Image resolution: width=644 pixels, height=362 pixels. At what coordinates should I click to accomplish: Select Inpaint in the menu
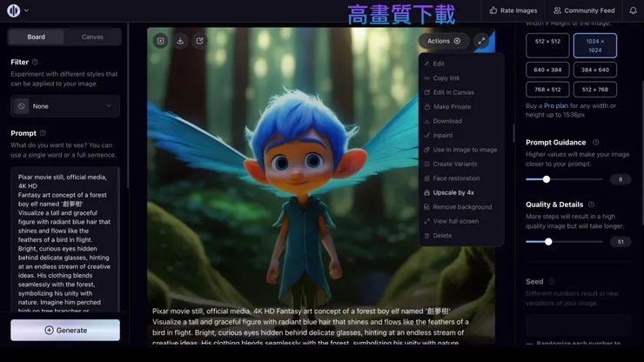[460, 135]
